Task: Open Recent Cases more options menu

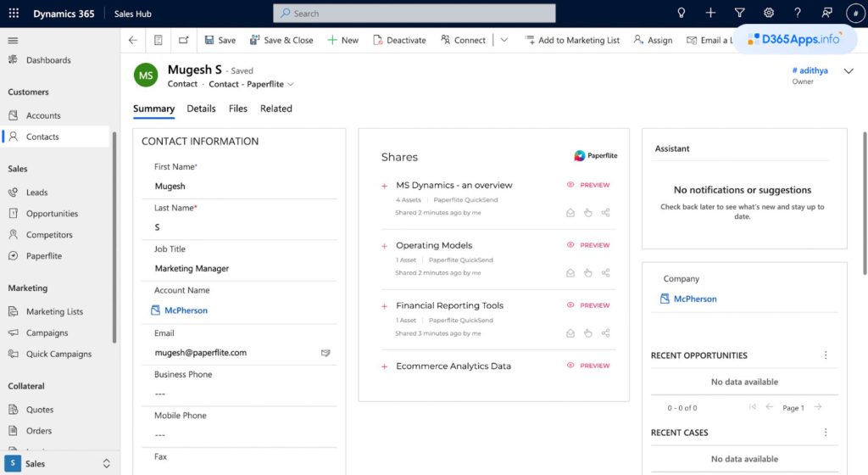Action: pyautogui.click(x=826, y=432)
